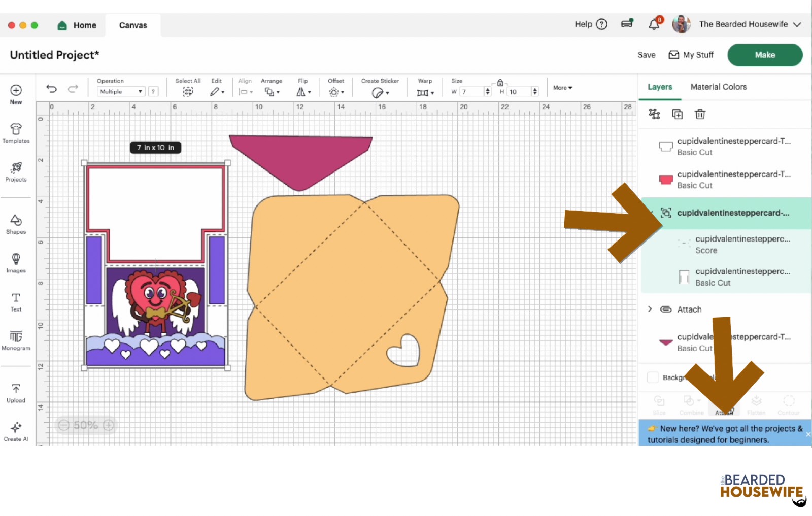
Task: Switch to the Material Colors tab
Action: [718, 87]
